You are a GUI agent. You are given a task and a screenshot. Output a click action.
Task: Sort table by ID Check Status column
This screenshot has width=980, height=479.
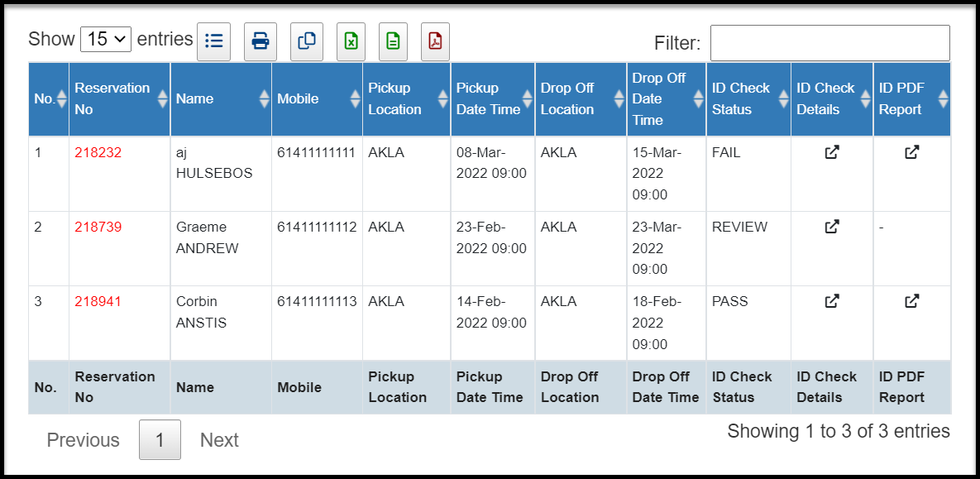748,98
